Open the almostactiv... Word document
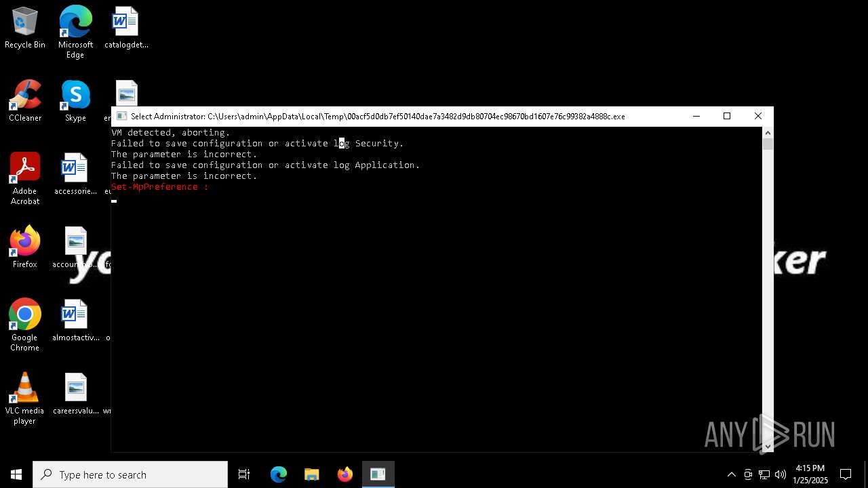The height and width of the screenshot is (488, 868). pos(75,321)
